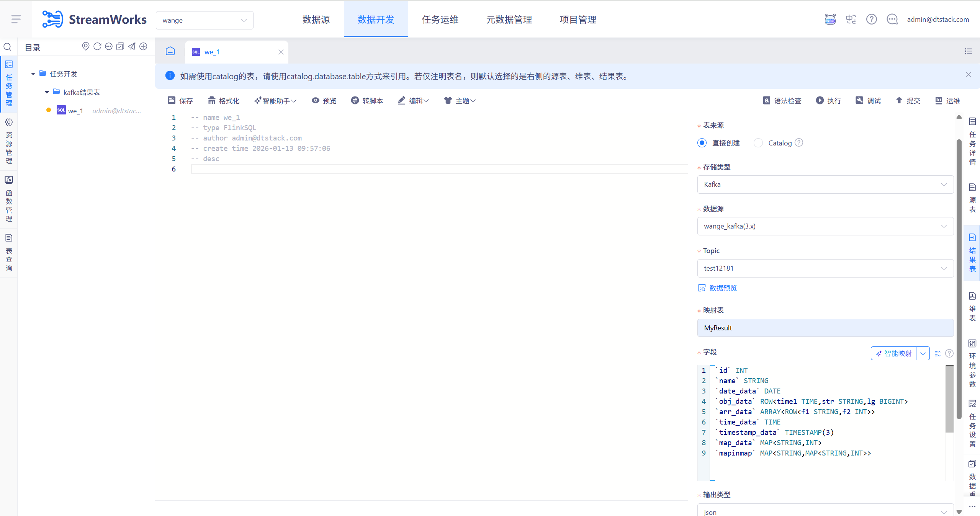Image resolution: width=980 pixels, height=516 pixels.
Task: Go to 数据源 top navigation
Action: click(316, 20)
